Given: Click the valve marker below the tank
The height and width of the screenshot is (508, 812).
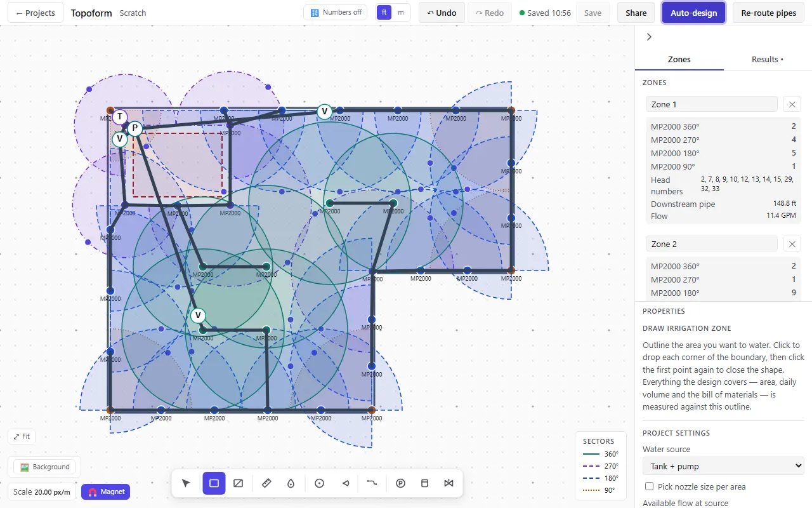Looking at the screenshot, I should click(119, 139).
